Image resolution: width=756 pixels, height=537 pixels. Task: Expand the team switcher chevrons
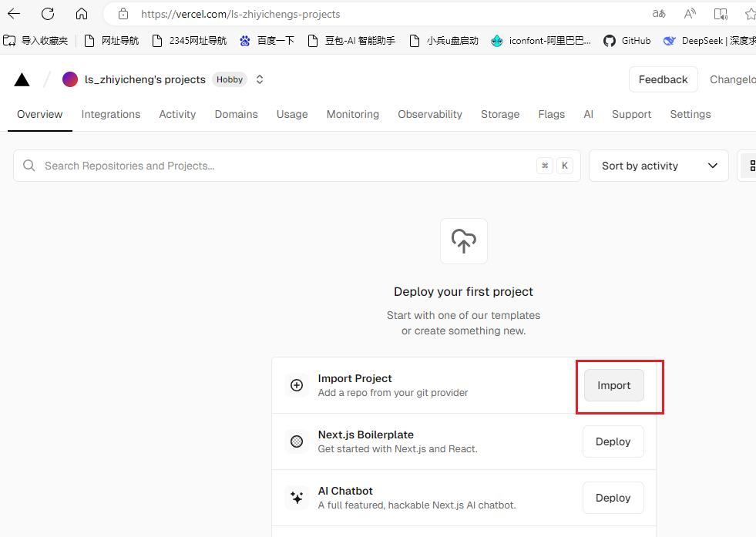pyautogui.click(x=260, y=79)
